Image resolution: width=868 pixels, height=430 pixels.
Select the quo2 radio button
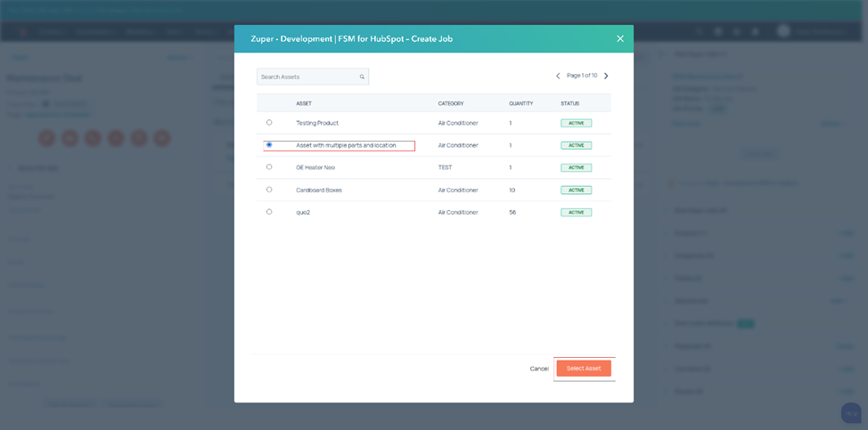[x=269, y=212]
